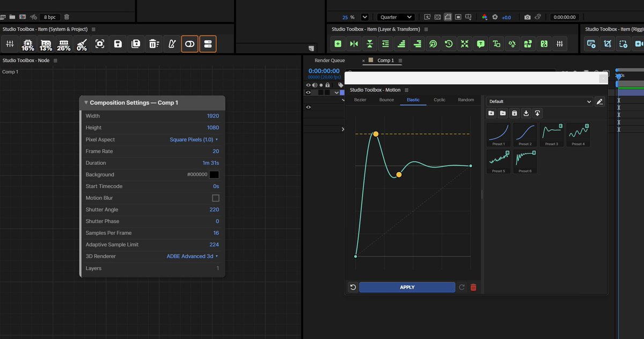Image resolution: width=644 pixels, height=339 pixels.
Task: Click the screenshot capture frame icon
Action: click(100, 44)
